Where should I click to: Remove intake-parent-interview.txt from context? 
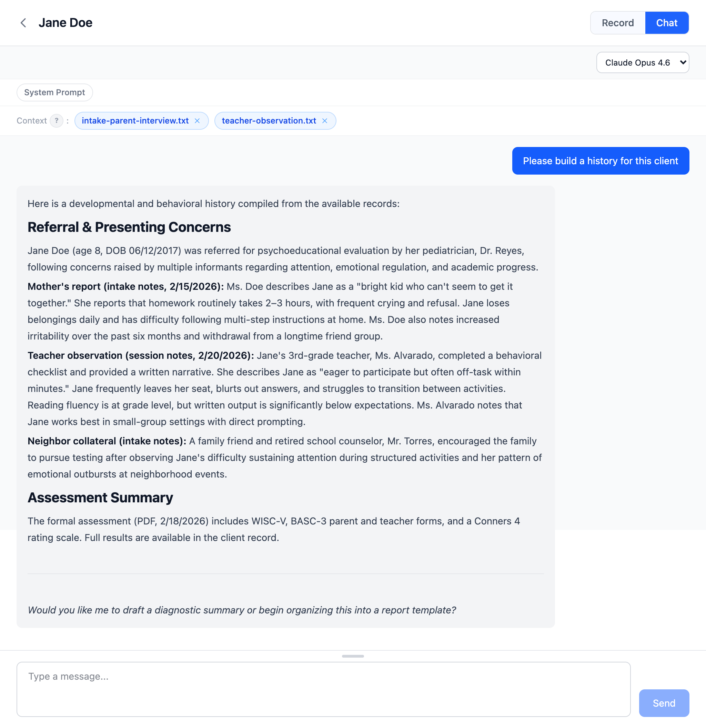(198, 121)
